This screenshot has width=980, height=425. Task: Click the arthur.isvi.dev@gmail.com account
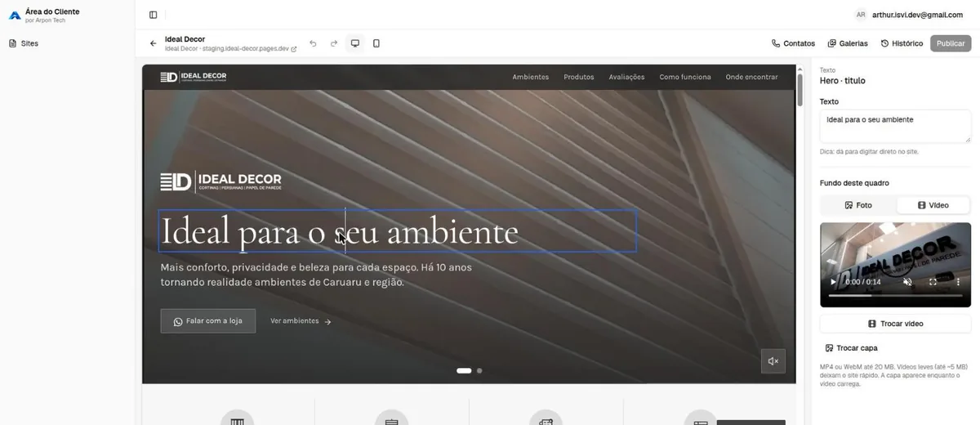tap(917, 15)
